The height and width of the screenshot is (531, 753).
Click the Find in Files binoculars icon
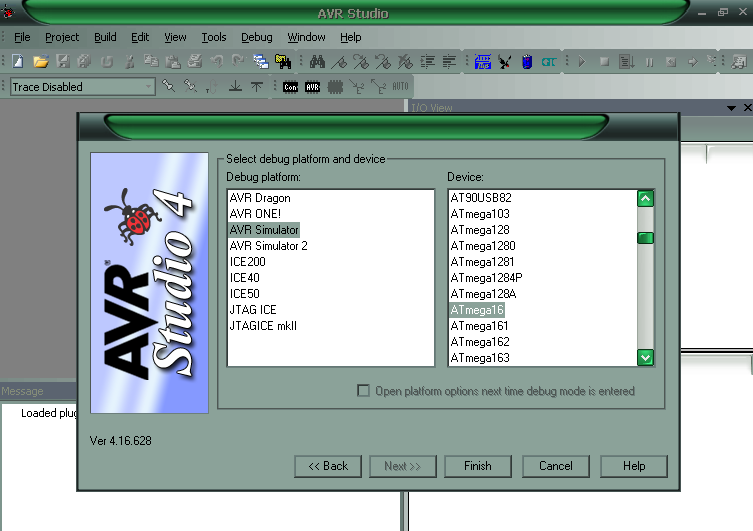(283, 61)
